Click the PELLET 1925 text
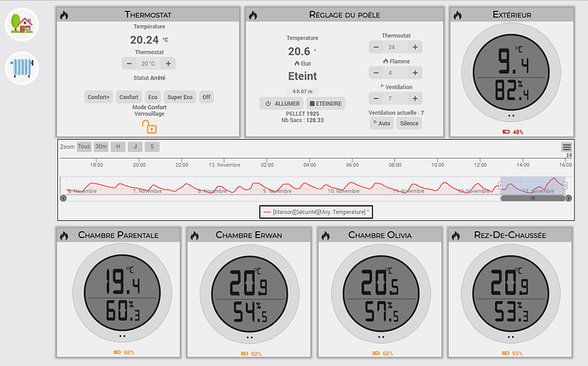 click(302, 113)
